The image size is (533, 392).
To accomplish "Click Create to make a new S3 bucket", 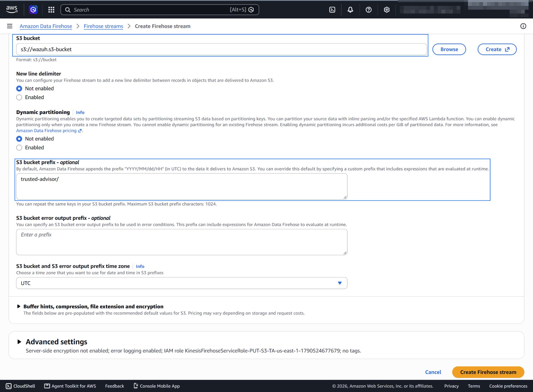I will [497, 49].
